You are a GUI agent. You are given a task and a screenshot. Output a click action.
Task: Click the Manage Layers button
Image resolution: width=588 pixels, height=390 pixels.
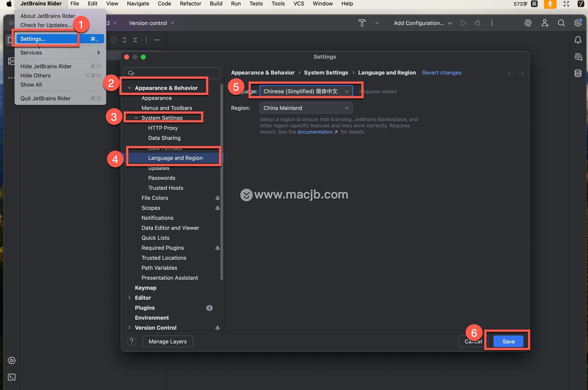pyautogui.click(x=168, y=341)
